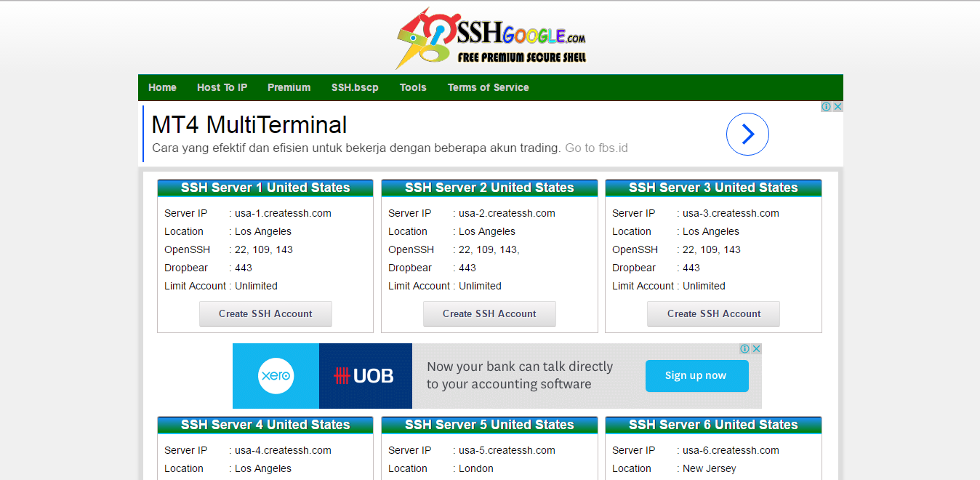Close the Xero UOB banner ad

(756, 349)
